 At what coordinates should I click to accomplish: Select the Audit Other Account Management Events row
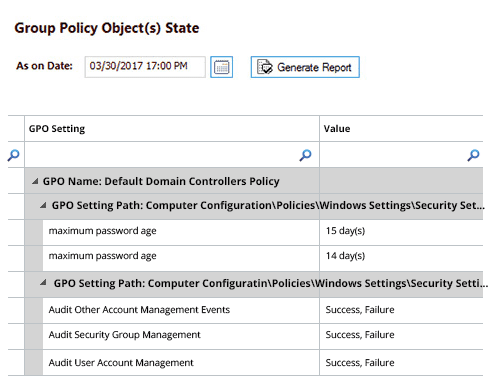(x=263, y=310)
